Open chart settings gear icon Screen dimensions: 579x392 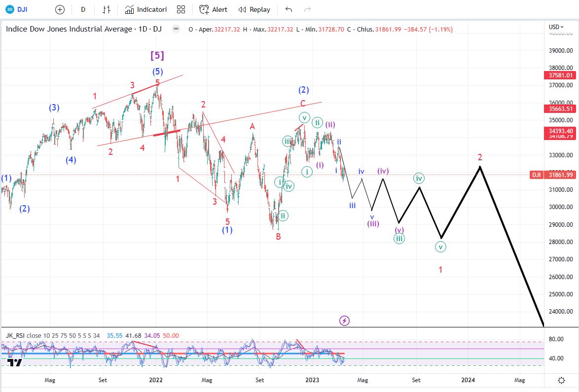pyautogui.click(x=561, y=380)
